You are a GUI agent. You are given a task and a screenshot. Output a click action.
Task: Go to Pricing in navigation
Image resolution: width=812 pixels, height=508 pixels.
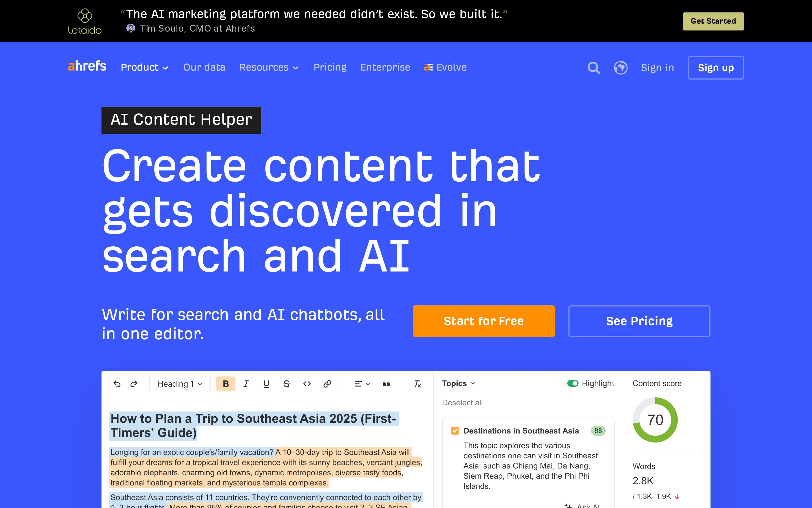click(330, 67)
